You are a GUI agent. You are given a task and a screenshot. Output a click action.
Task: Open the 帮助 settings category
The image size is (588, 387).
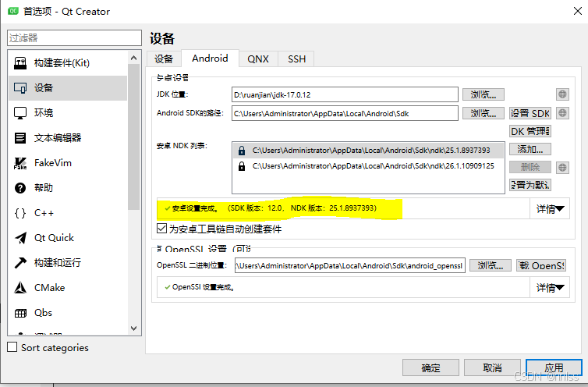68,188
